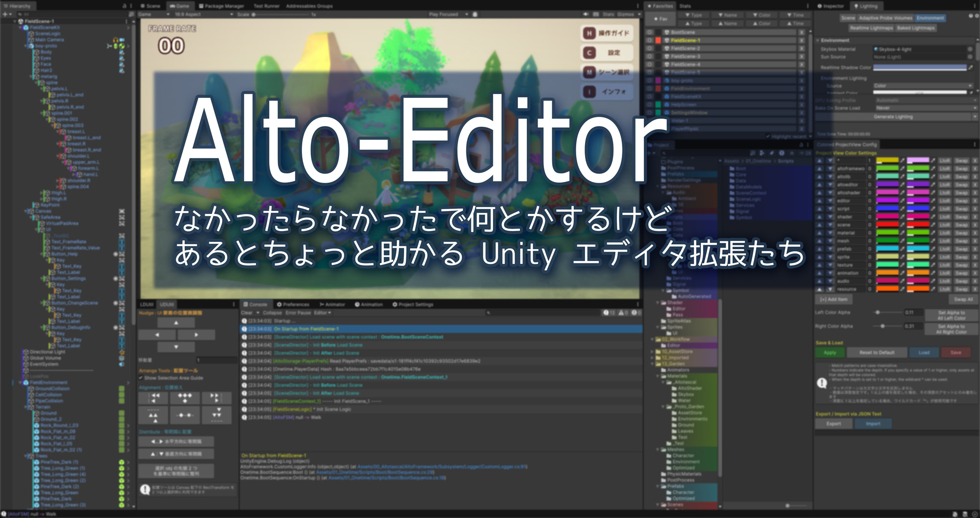Remove BootScene from favorites with X
This screenshot has width=980, height=518.
pos(802,32)
